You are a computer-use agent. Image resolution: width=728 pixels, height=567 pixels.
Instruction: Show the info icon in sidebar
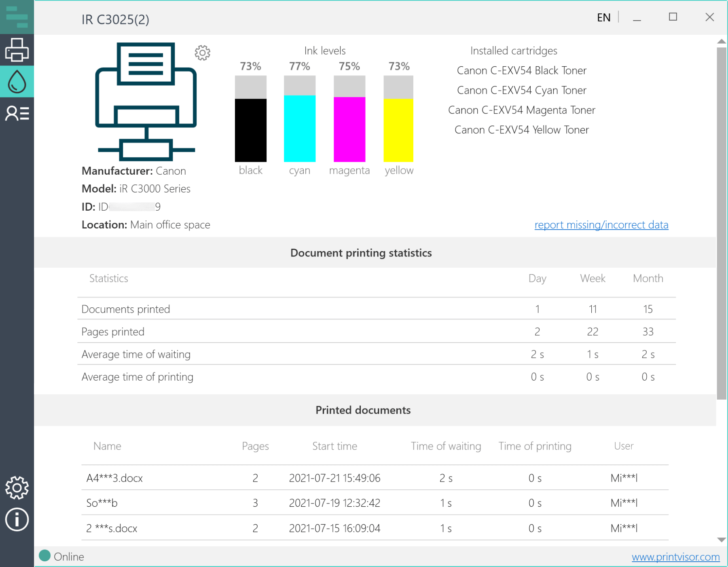(17, 520)
